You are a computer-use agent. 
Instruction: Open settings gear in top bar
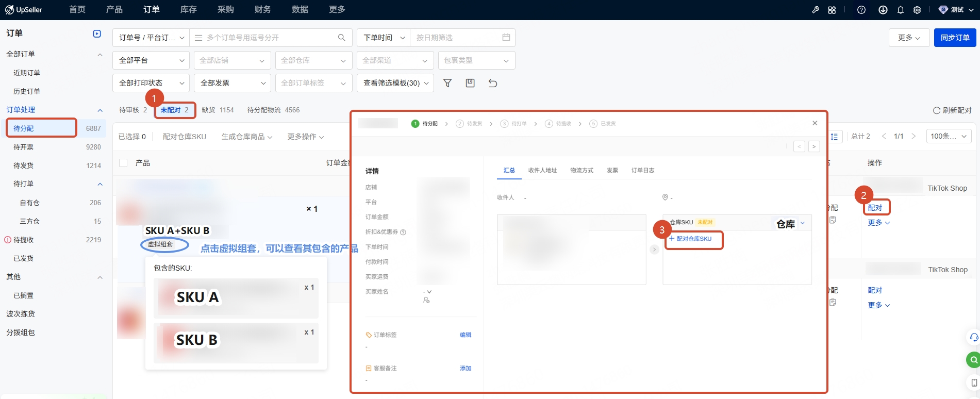coord(917,10)
